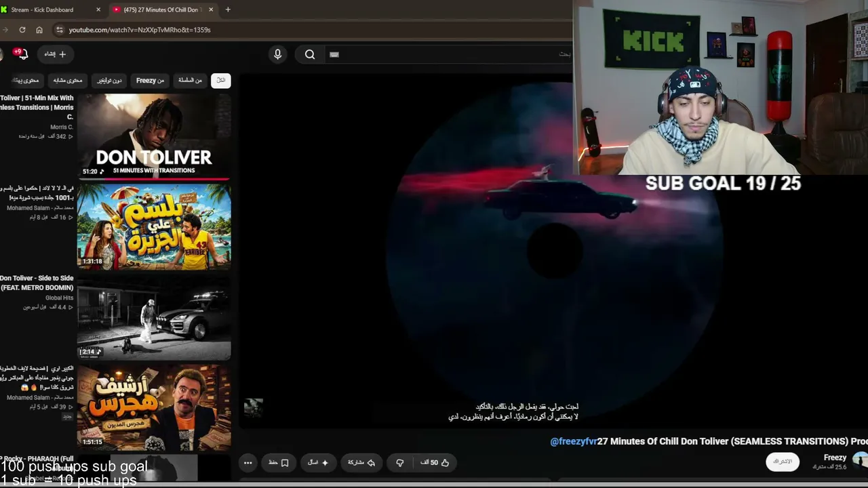This screenshot has height=488, width=868.
Task: Close the Kick Dashboard tab
Action: point(98,9)
